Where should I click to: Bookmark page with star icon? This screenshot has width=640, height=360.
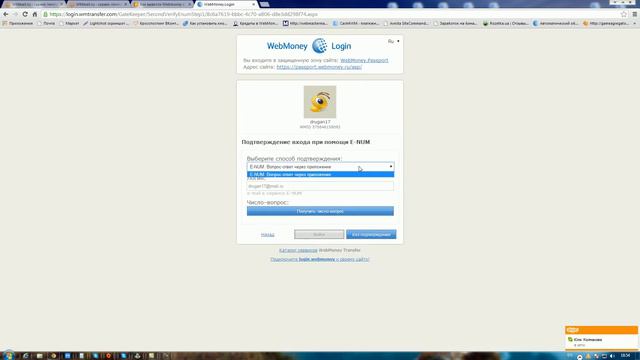(x=624, y=14)
